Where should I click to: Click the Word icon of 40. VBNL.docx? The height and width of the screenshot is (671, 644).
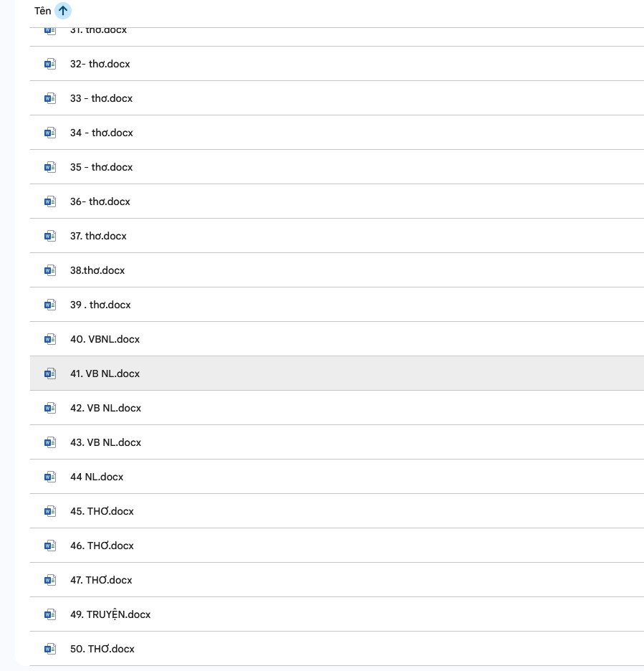pyautogui.click(x=50, y=339)
